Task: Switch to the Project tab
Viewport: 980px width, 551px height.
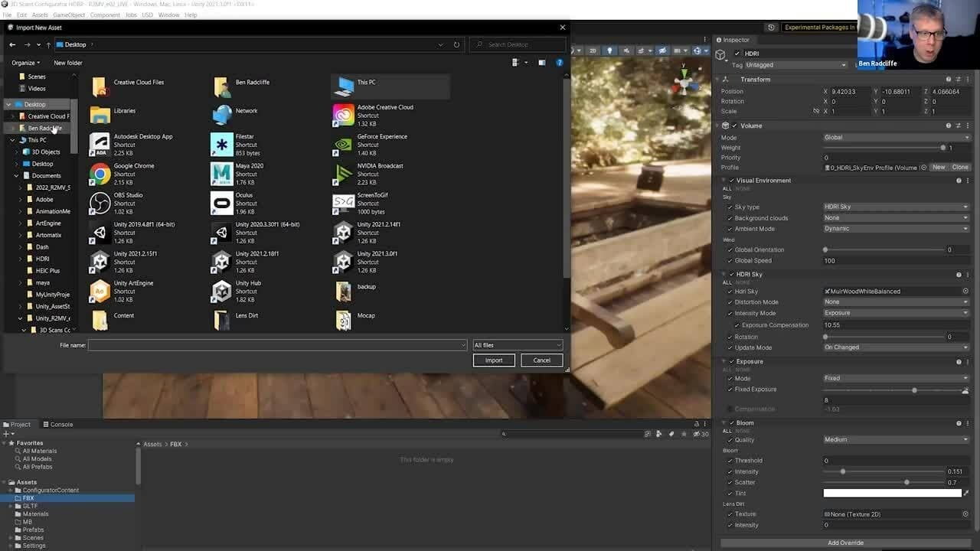Action: coord(18,425)
